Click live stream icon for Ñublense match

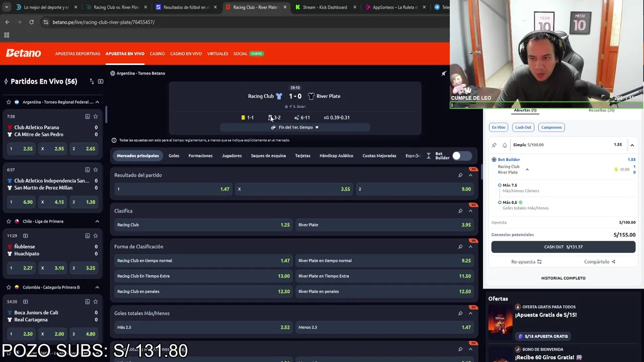coord(25,236)
